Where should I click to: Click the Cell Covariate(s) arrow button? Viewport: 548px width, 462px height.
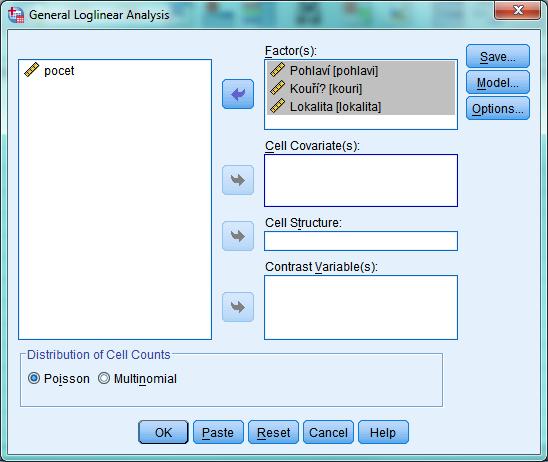pyautogui.click(x=238, y=180)
